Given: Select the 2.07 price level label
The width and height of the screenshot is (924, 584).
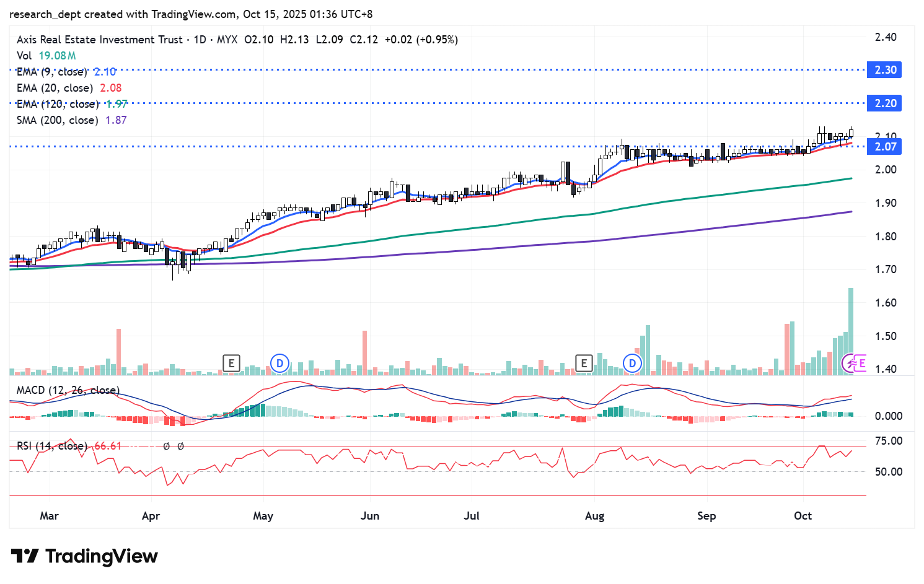Looking at the screenshot, I should coord(885,147).
